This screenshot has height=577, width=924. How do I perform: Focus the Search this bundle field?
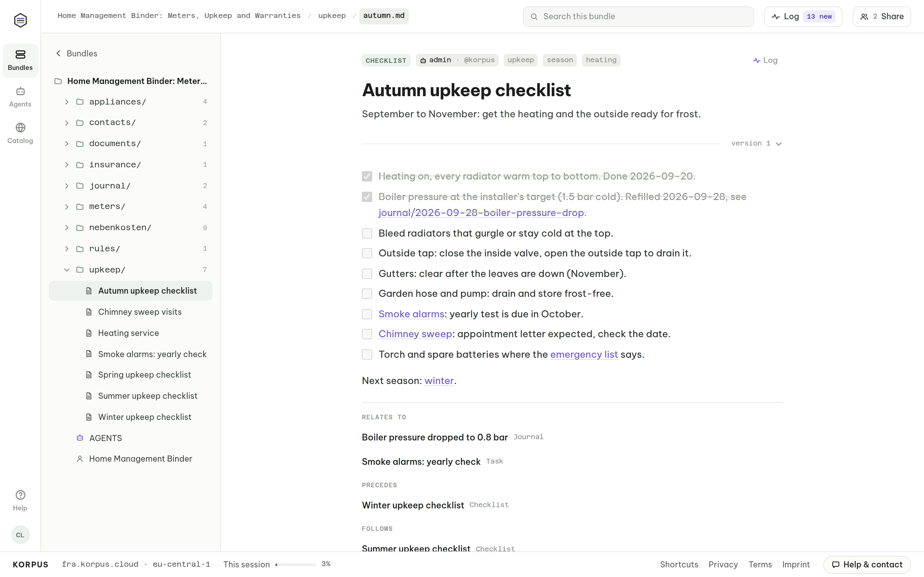click(x=638, y=16)
